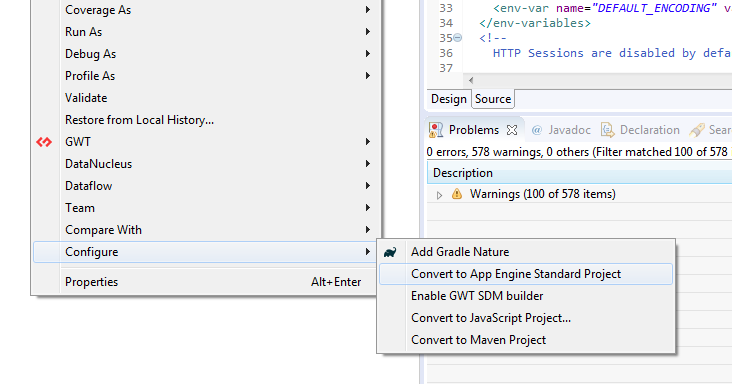The height and width of the screenshot is (384, 732).
Task: Click the line number 36 in gutter
Action: tap(446, 53)
